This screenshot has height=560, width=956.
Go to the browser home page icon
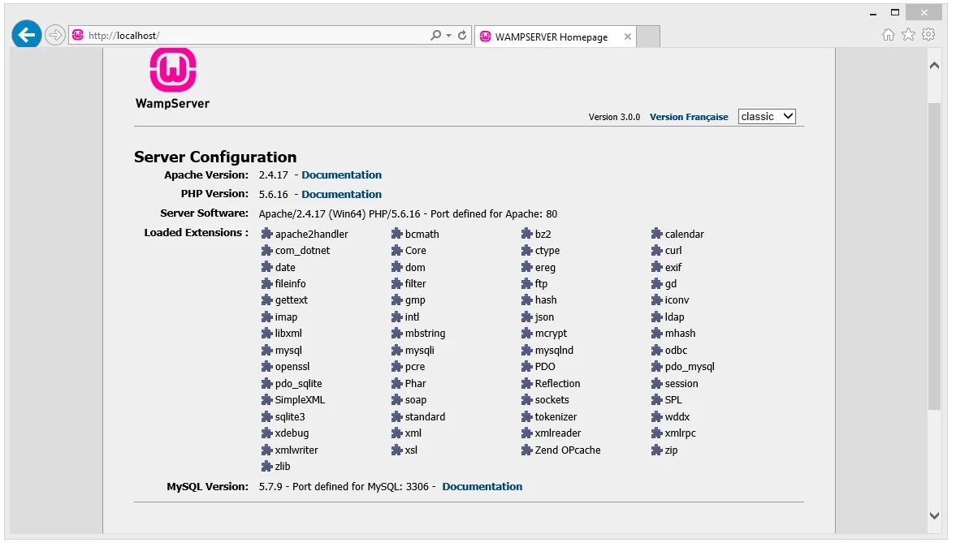click(x=889, y=35)
